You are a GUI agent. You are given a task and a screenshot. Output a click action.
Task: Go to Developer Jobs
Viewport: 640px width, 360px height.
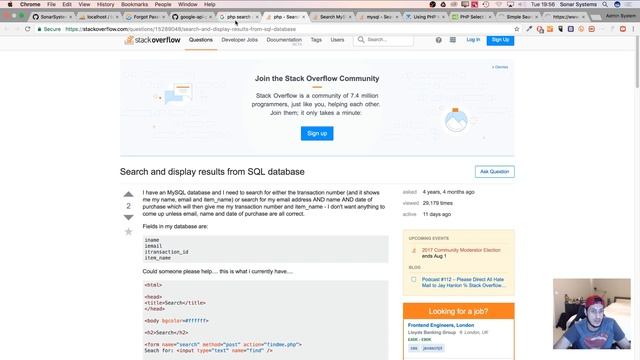tap(240, 40)
